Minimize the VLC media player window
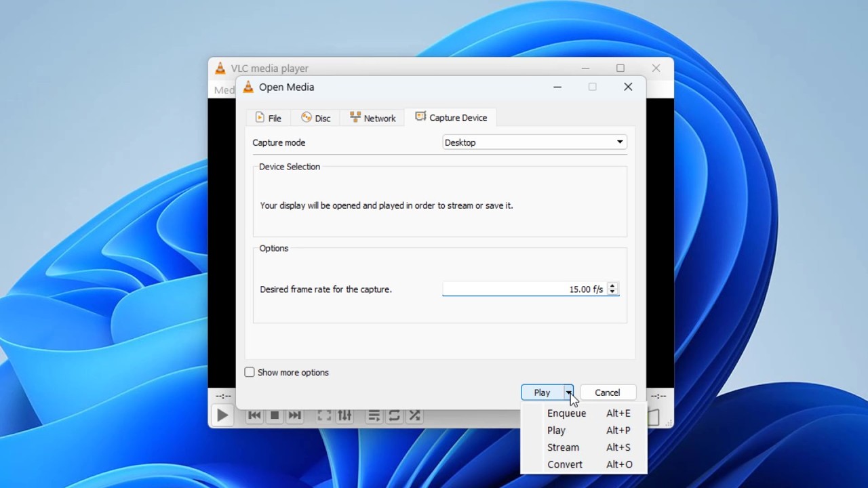The image size is (868, 488). tap(585, 68)
